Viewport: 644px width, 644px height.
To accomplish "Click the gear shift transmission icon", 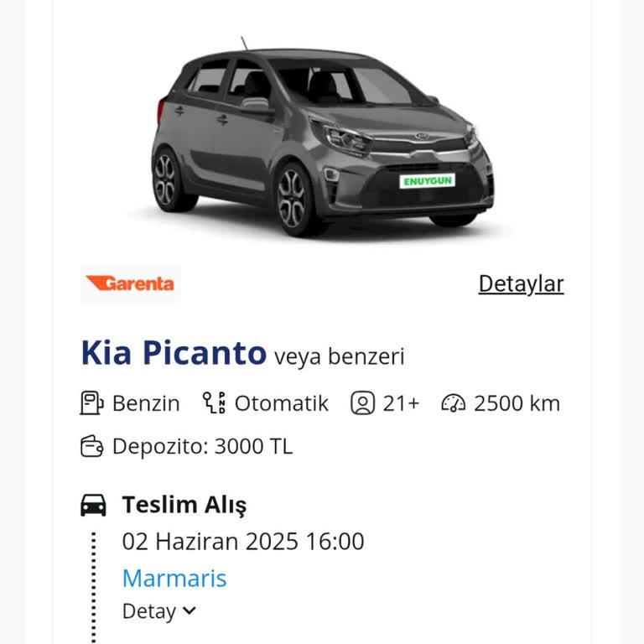I will click(x=214, y=403).
